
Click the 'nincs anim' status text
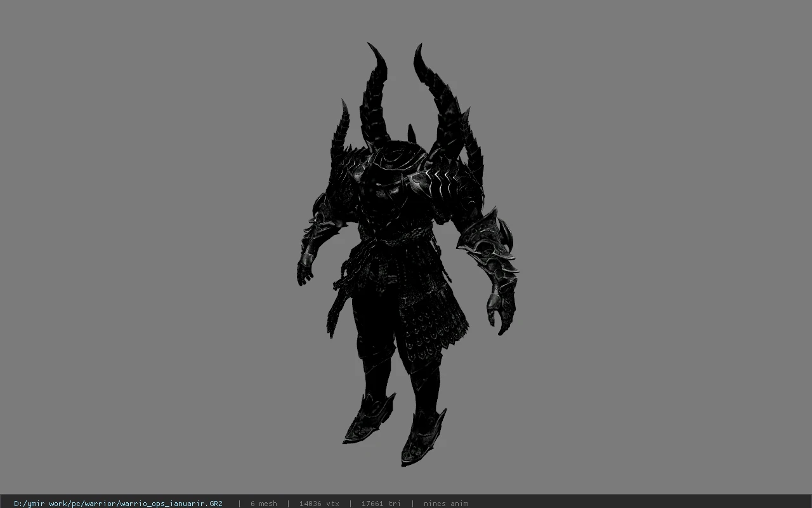446,504
